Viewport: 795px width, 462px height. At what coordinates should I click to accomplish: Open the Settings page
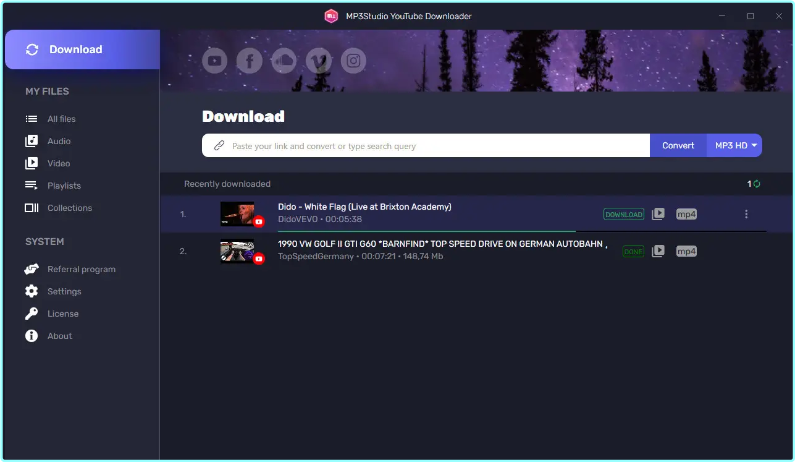(64, 291)
